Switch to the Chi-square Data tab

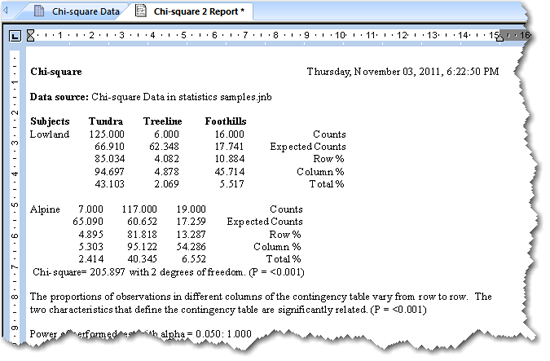77,12
